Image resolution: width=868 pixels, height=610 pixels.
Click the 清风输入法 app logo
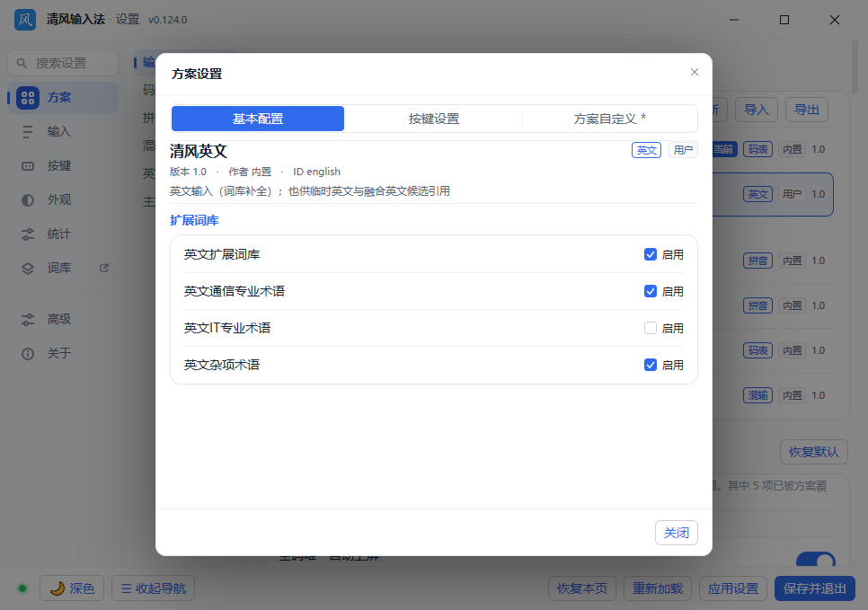pyautogui.click(x=25, y=20)
